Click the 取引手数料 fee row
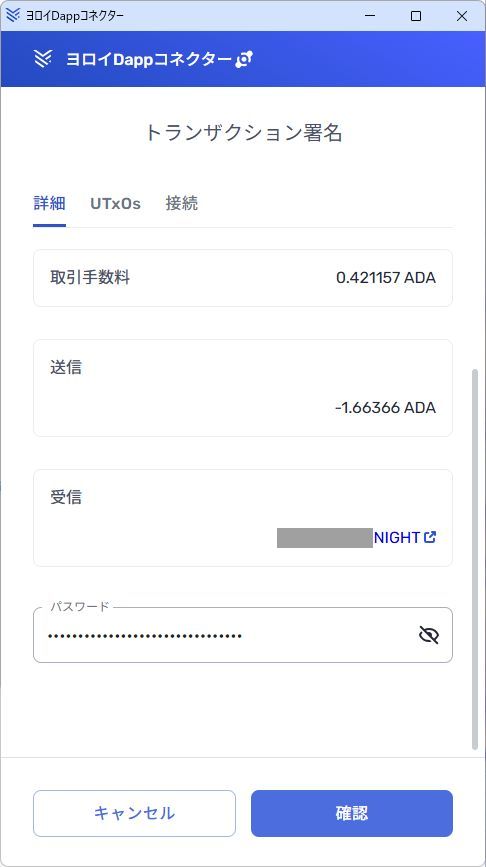 pos(243,278)
